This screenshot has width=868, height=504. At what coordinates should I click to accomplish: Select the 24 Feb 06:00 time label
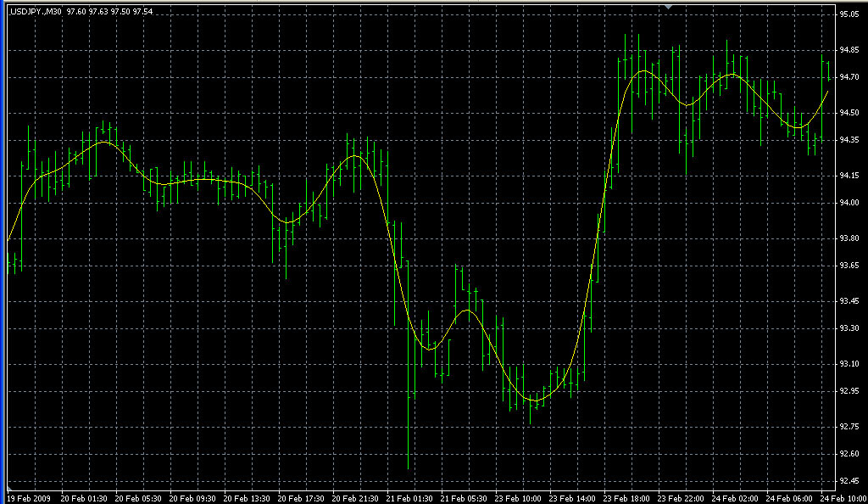click(788, 498)
